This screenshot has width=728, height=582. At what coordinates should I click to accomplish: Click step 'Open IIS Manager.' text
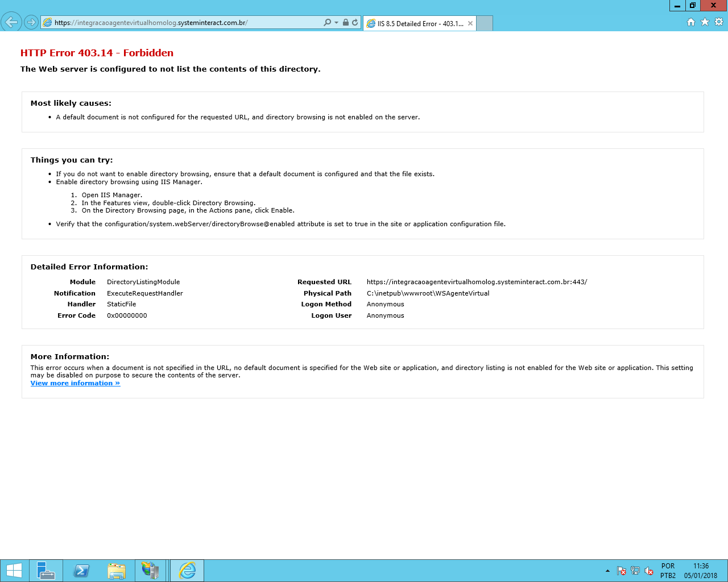point(112,195)
